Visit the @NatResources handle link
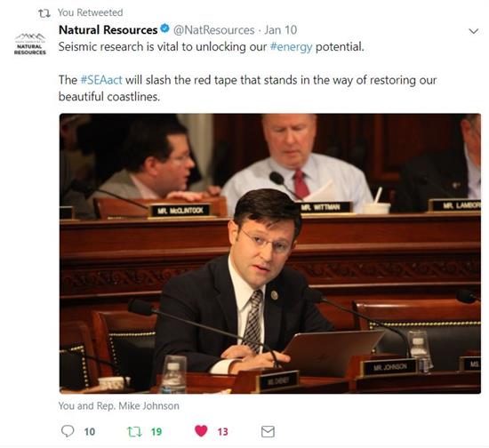This screenshot has height=448, width=489. pos(213,30)
